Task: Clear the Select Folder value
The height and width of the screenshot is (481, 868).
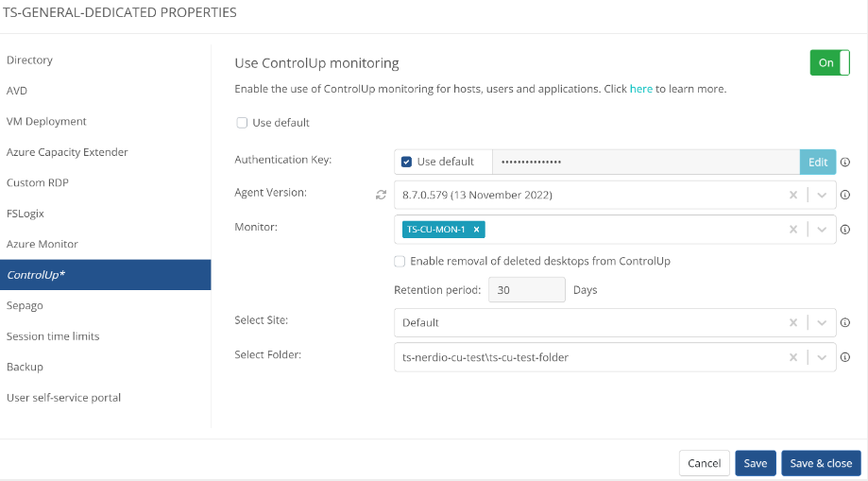Action: [794, 357]
